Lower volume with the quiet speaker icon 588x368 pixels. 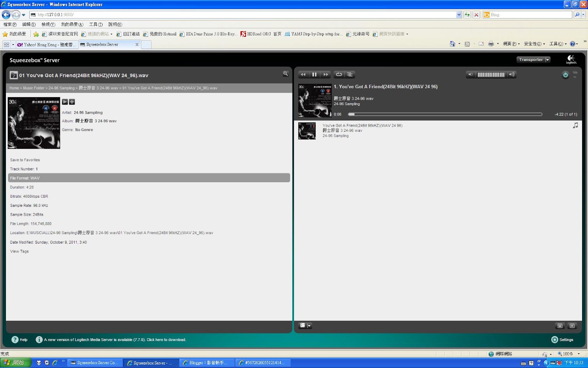coord(470,74)
